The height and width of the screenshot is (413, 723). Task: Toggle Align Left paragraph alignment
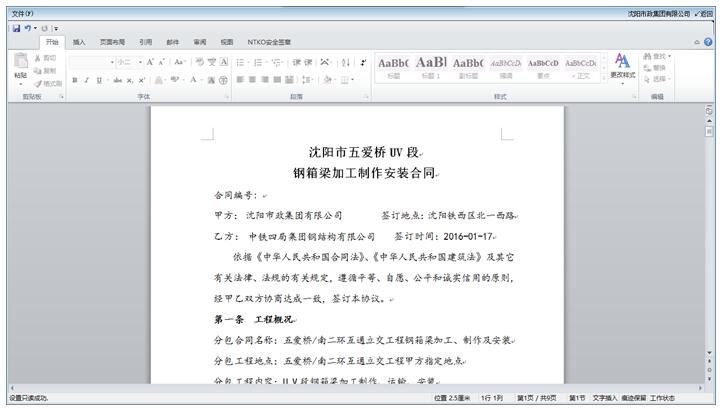click(240, 80)
